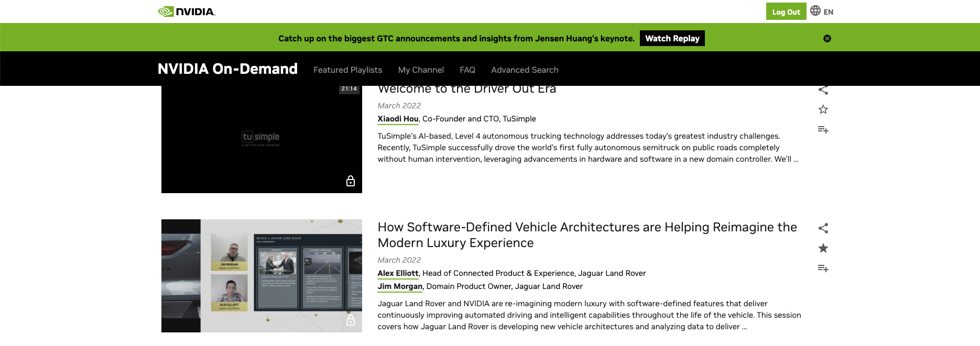Click the Jaguar Land Rover description paragraph
Screen dimensions: 980x346
[x=589, y=315]
